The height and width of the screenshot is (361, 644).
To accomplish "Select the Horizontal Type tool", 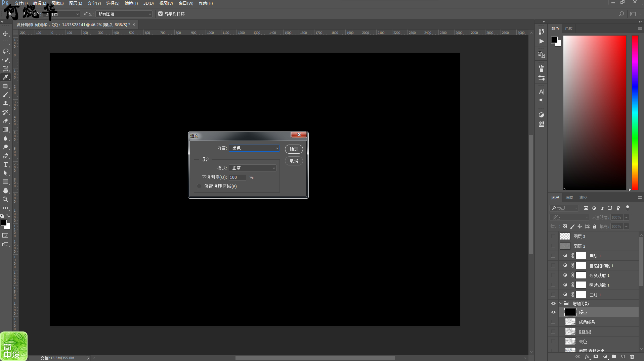I will [5, 164].
